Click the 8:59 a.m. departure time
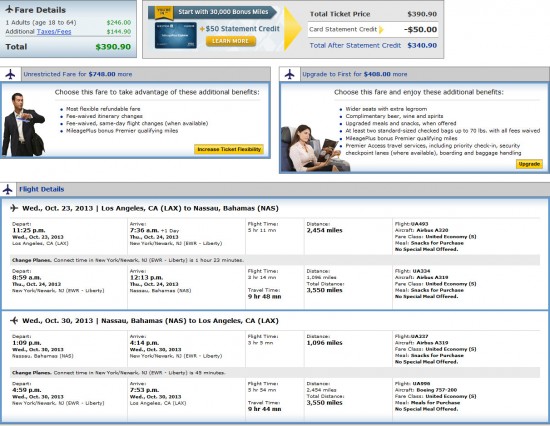The image size is (550, 426). [x=27, y=277]
